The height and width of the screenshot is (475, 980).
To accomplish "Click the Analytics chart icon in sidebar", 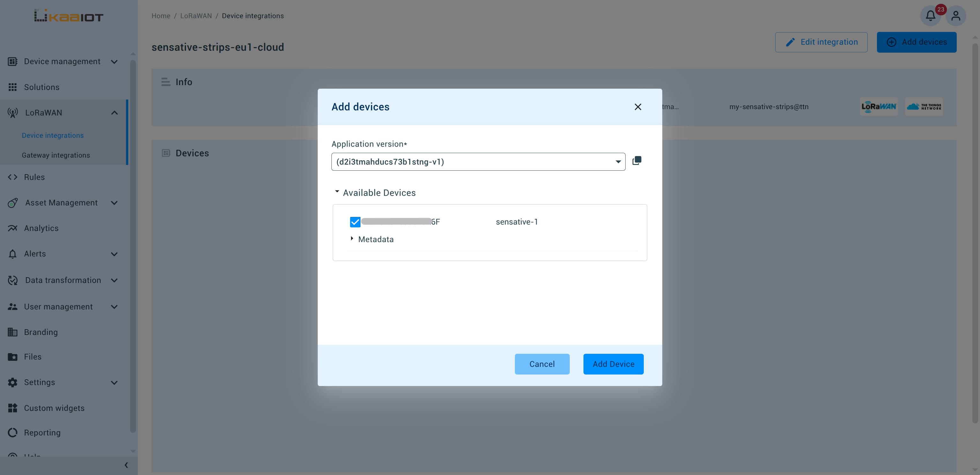I will coord(12,228).
